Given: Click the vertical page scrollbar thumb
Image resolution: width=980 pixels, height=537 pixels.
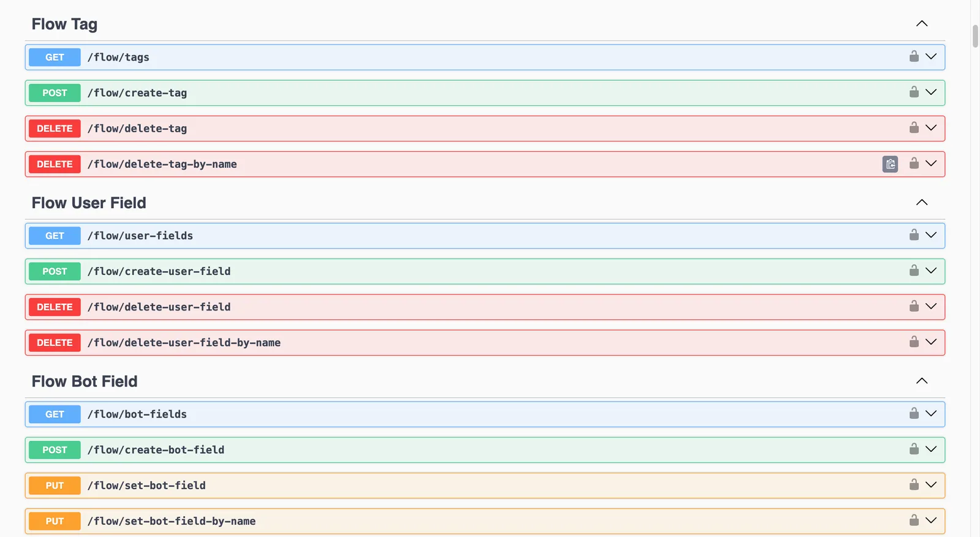Looking at the screenshot, I should click(975, 36).
